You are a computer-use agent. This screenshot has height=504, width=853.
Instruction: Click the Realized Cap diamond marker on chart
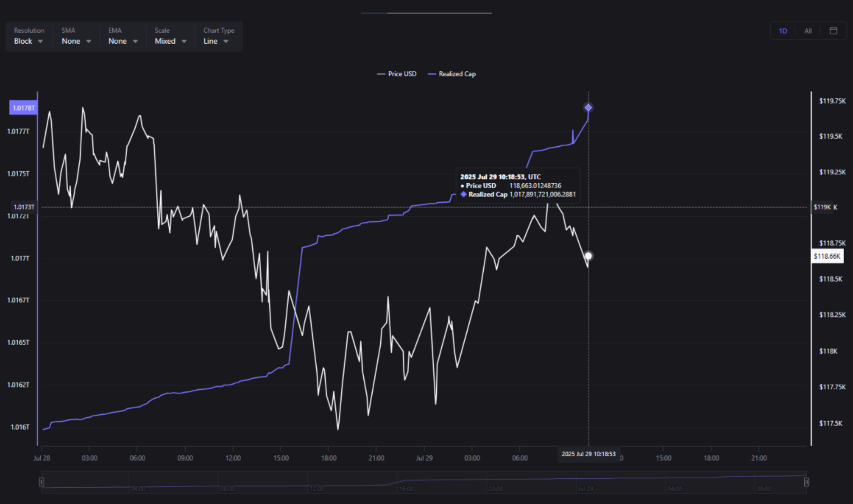(x=588, y=107)
